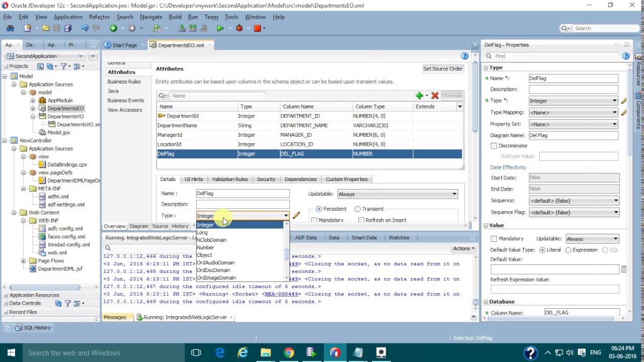Click the gray Forward navigation arrow

click(132, 28)
